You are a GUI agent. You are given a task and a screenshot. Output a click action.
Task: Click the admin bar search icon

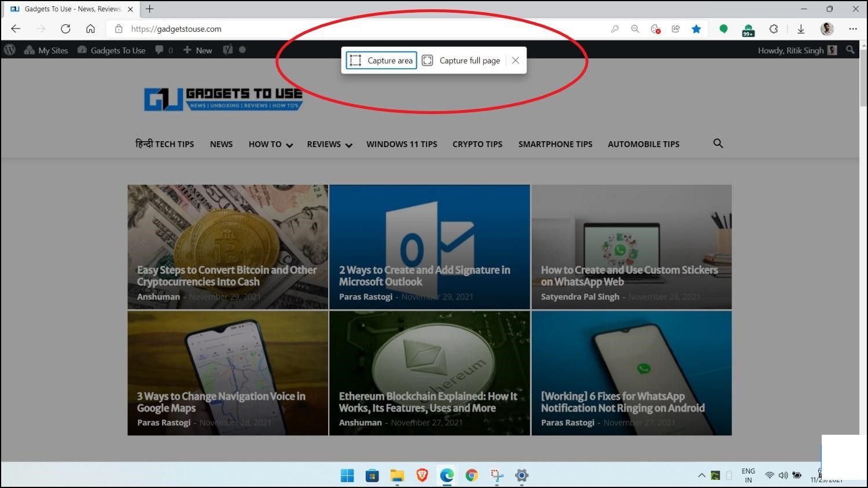tap(850, 50)
